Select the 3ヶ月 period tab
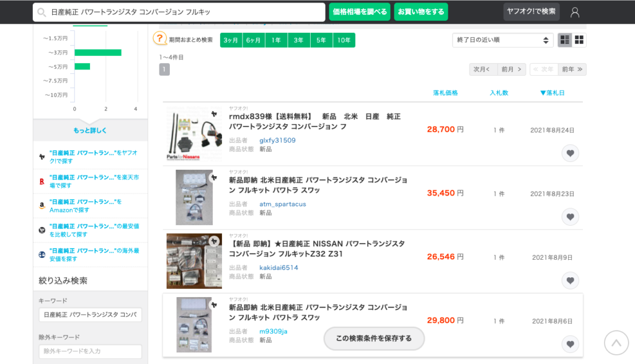Viewport: 635px width, 364px height. point(231,40)
